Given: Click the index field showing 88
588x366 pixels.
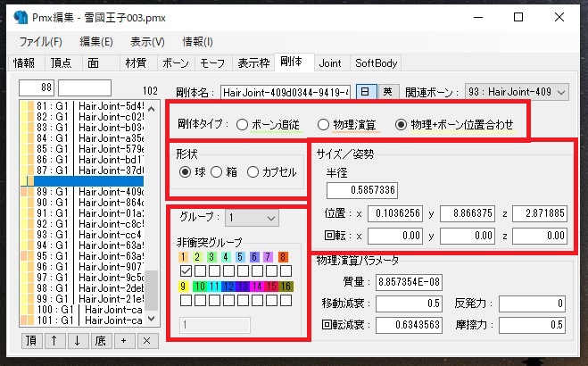Looking at the screenshot, I should pos(37,87).
